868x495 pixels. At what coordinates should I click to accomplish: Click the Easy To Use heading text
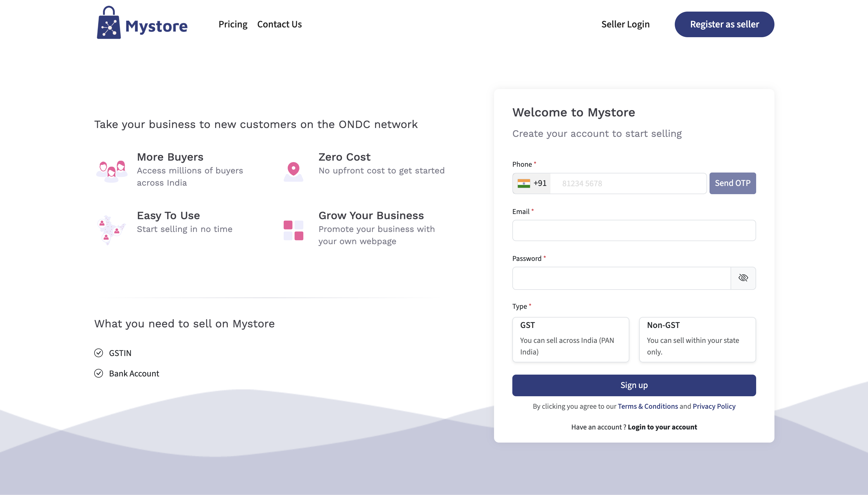168,215
